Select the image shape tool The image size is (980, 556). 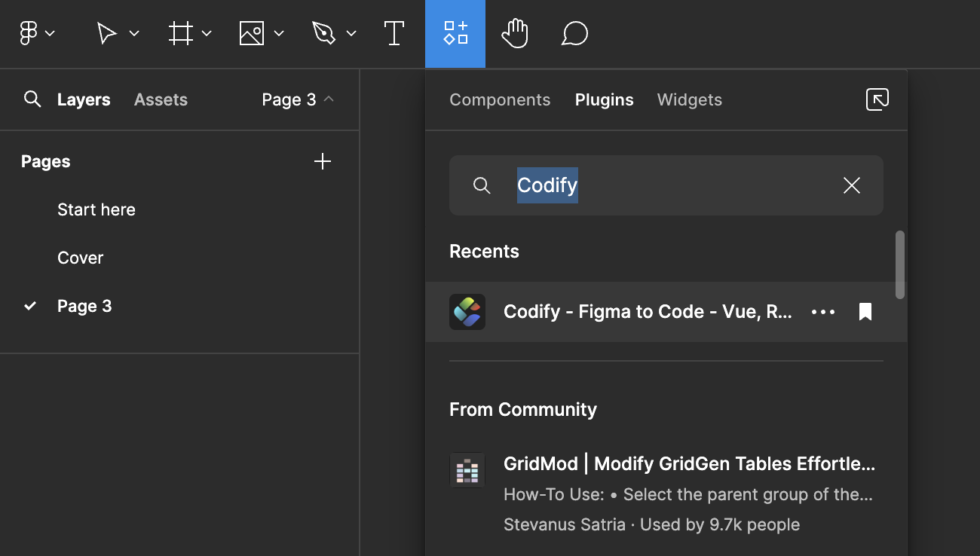tap(251, 33)
